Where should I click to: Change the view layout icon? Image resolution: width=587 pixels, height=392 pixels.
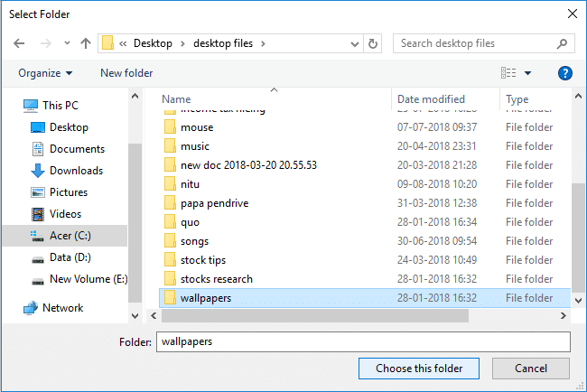508,72
